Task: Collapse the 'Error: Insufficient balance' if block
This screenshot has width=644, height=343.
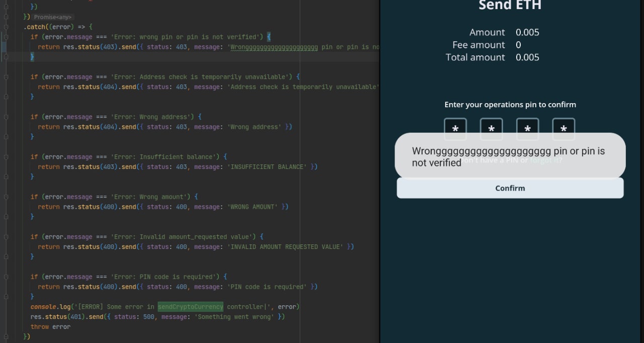Action: click(x=6, y=157)
